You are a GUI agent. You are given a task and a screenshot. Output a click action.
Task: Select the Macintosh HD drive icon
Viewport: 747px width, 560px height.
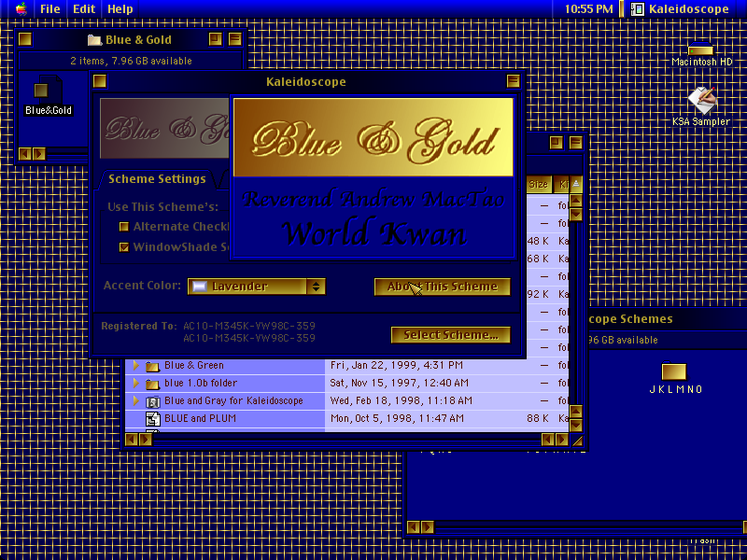[x=701, y=49]
